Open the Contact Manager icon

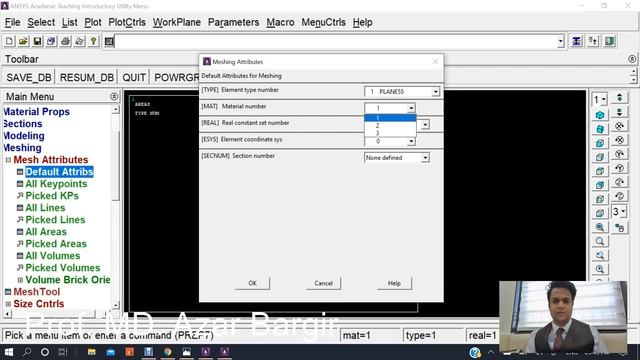[x=610, y=41]
